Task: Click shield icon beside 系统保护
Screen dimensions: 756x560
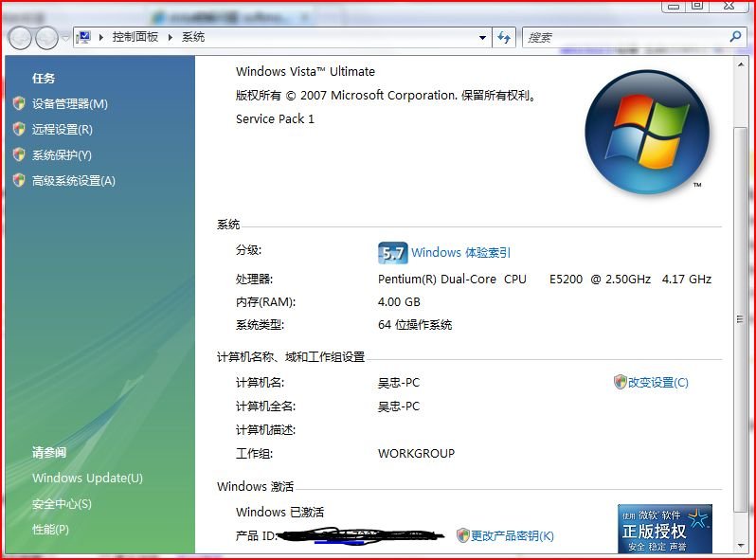Action: coord(19,154)
